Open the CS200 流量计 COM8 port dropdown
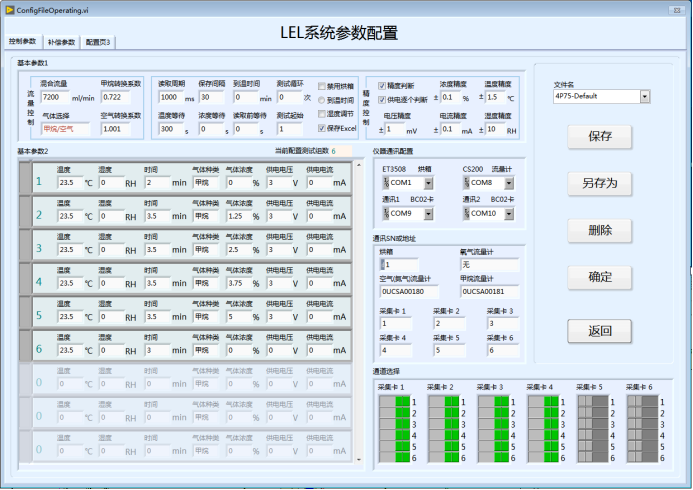 tap(509, 182)
